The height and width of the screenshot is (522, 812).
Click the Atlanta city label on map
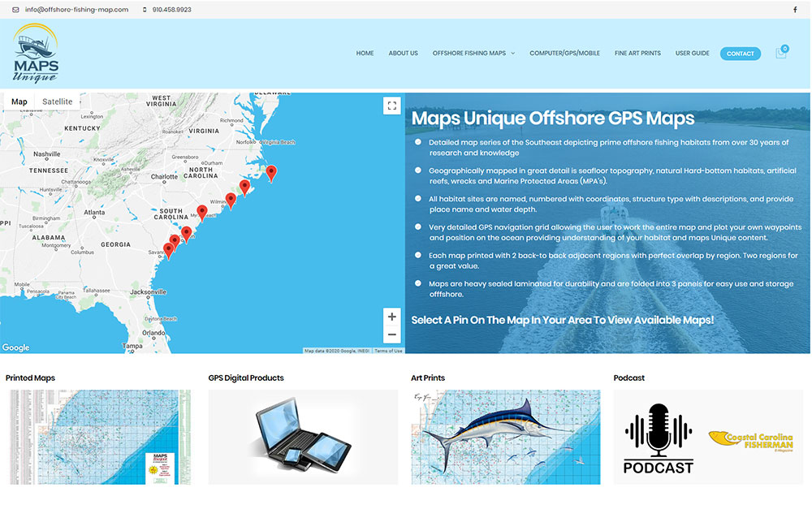pyautogui.click(x=94, y=213)
